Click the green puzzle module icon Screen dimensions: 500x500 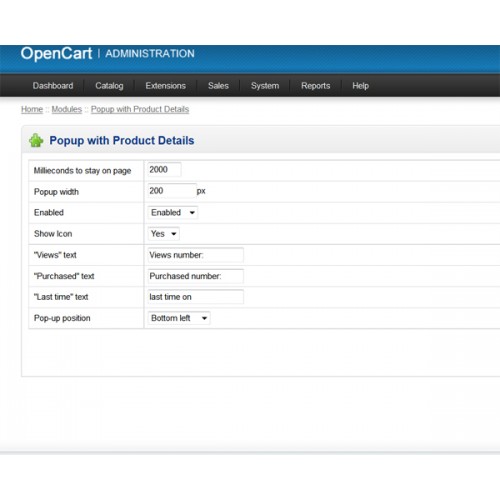tap(36, 140)
